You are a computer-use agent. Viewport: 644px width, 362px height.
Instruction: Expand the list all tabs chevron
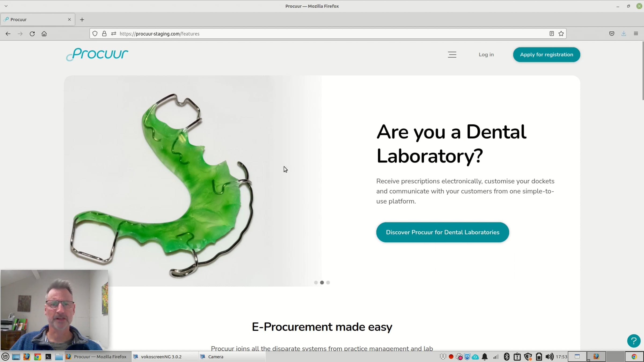tap(6, 6)
